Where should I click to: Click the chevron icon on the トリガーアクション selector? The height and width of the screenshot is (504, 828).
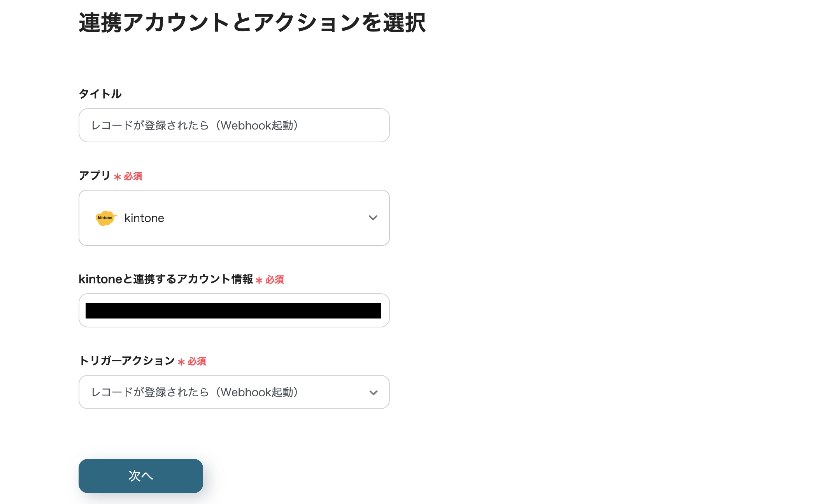373,392
